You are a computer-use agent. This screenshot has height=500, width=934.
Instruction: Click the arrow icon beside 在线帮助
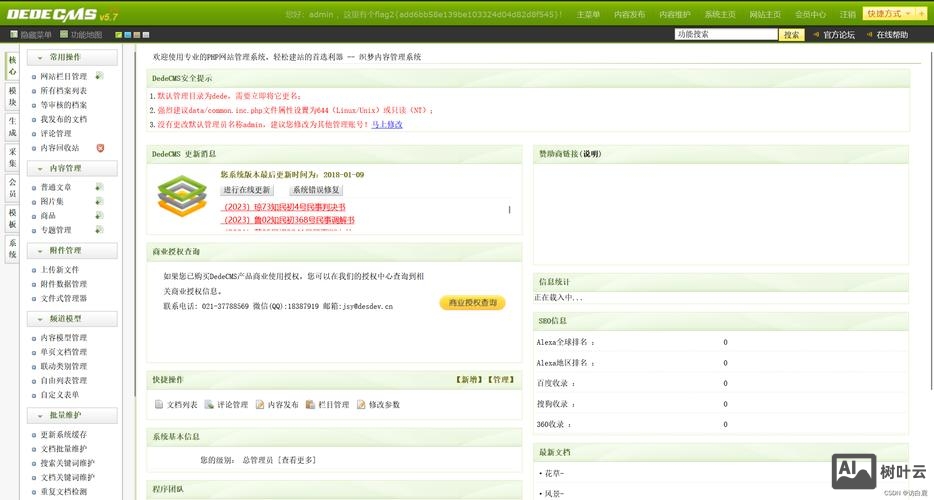tap(869, 35)
